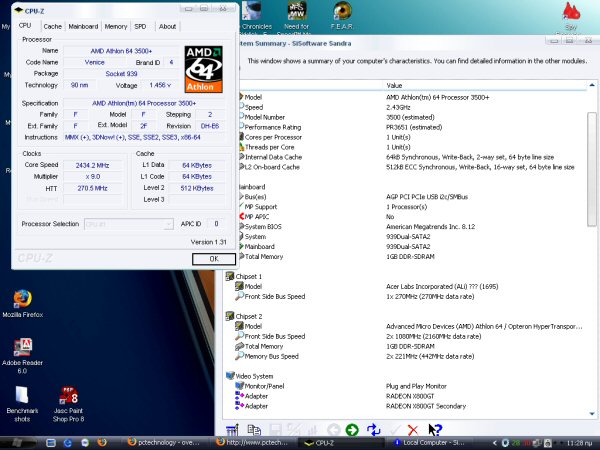Select the System BIOS row in Sandra
This screenshot has width=600, height=450.
(x=411, y=227)
